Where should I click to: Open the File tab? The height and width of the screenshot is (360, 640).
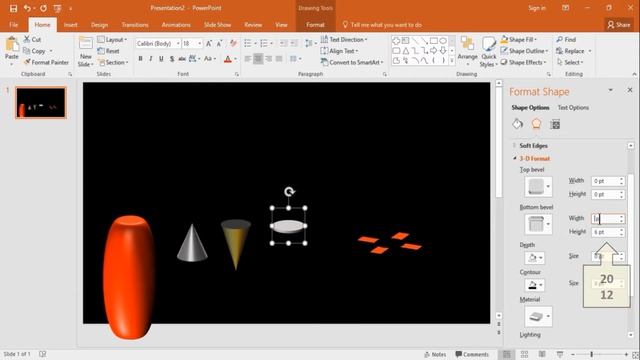pyautogui.click(x=13, y=25)
